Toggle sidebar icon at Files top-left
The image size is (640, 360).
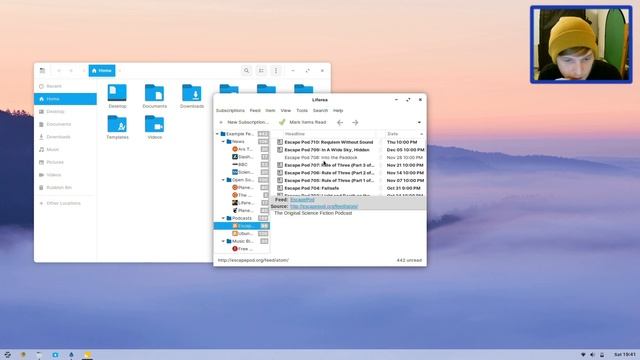click(x=42, y=71)
